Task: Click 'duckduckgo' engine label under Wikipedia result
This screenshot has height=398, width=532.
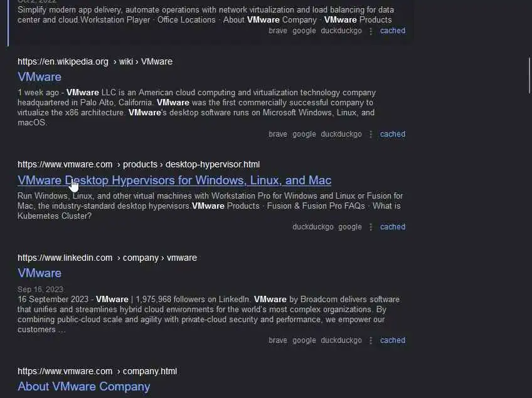Action: [341, 134]
